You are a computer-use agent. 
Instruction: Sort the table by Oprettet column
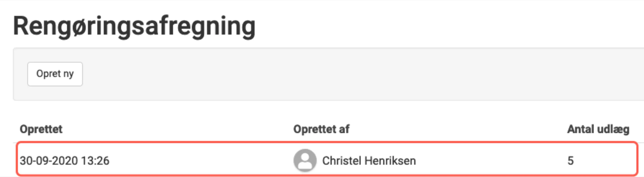point(41,129)
